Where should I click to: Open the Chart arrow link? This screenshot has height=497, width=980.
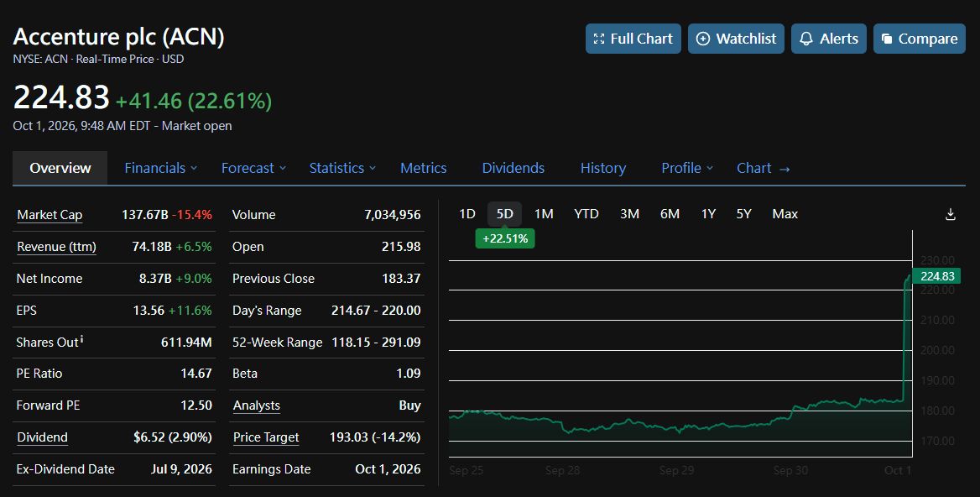tap(764, 168)
